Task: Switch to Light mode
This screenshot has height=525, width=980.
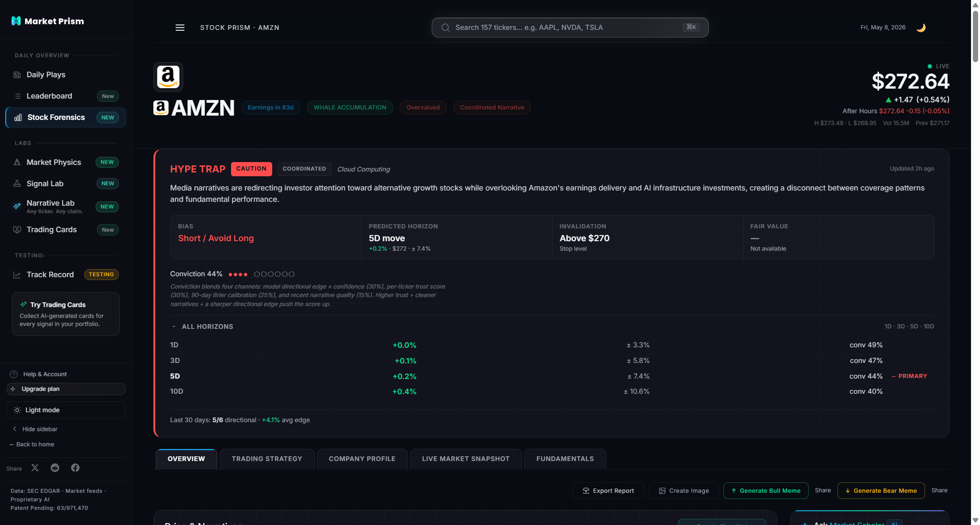Action: coord(66,410)
